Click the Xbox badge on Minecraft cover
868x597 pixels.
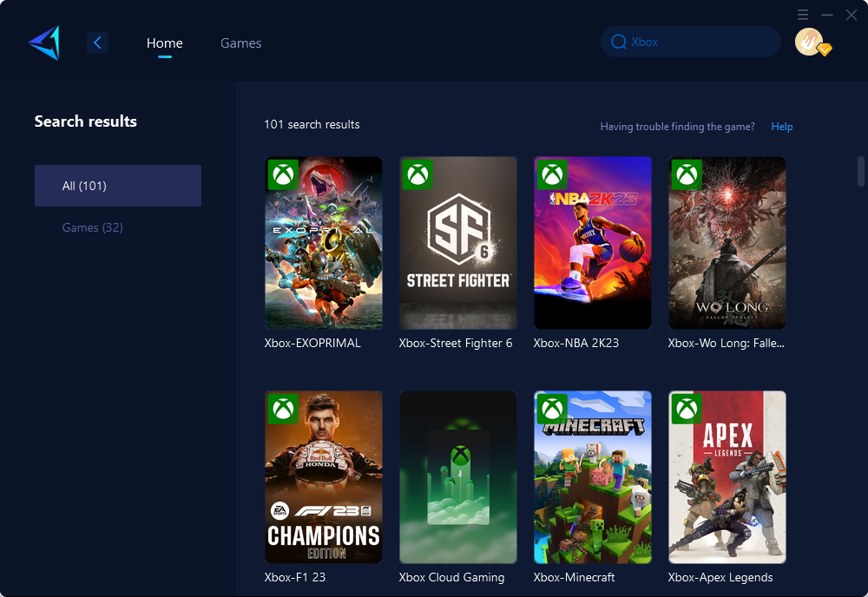pyautogui.click(x=552, y=409)
